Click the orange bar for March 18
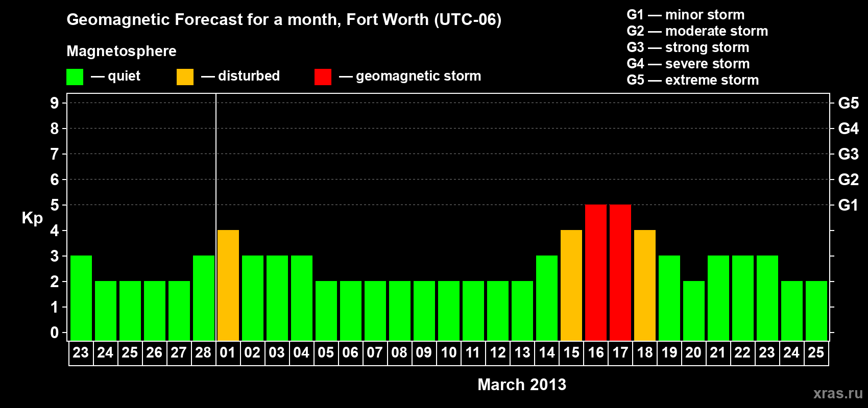The width and height of the screenshot is (868, 408). click(645, 285)
